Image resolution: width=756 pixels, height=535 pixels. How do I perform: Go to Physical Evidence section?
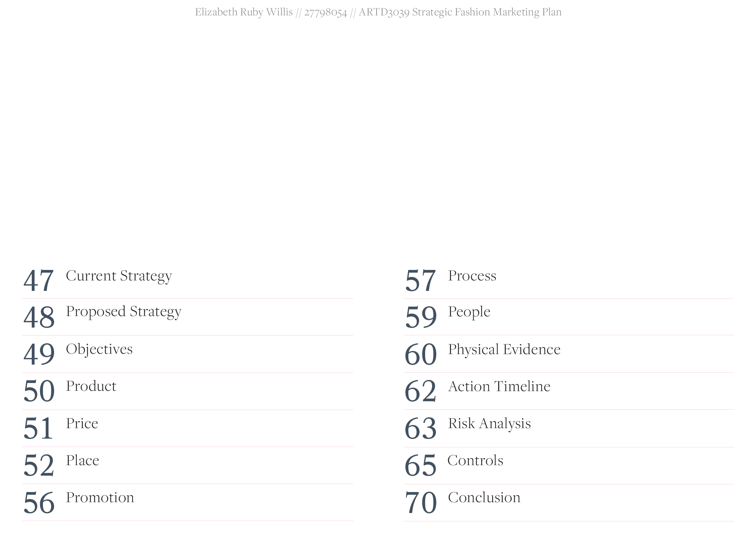pos(504,350)
